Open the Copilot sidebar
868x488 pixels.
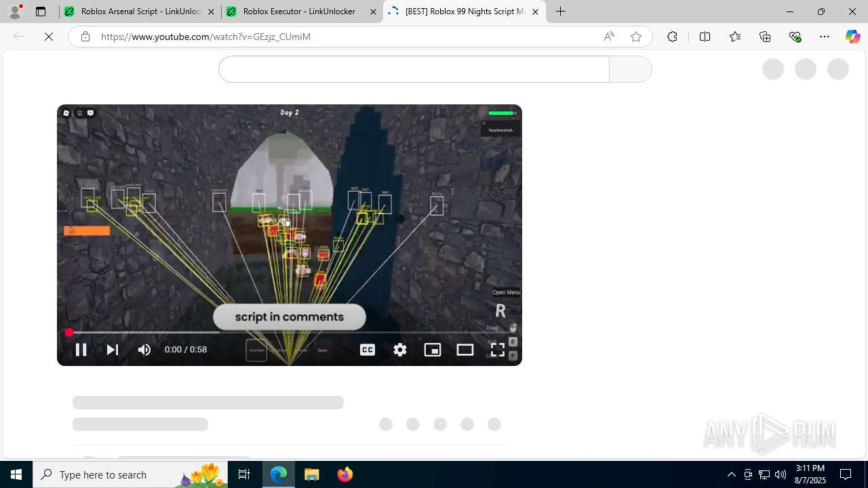point(852,37)
